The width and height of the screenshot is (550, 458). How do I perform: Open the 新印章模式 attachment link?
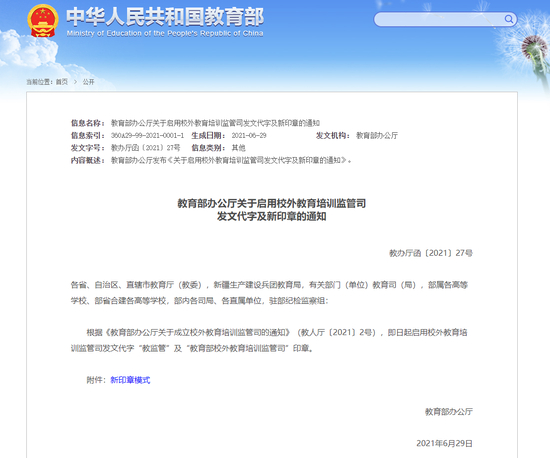(130, 380)
